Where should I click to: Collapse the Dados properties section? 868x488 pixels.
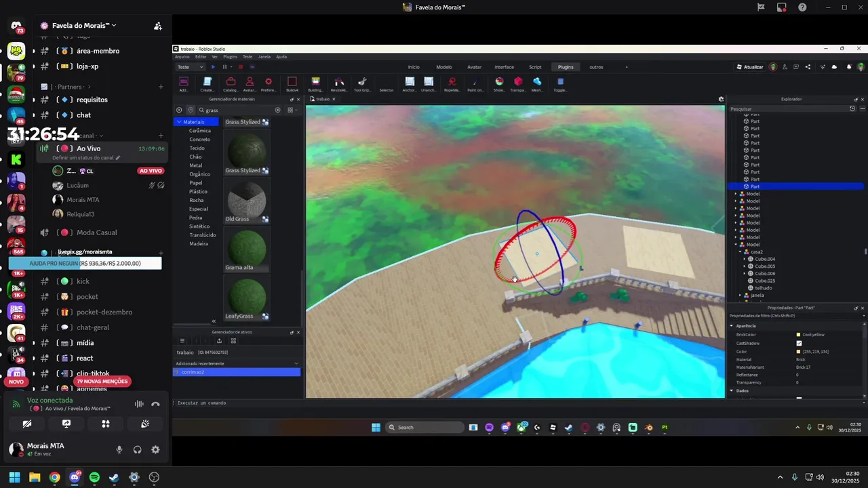click(732, 391)
